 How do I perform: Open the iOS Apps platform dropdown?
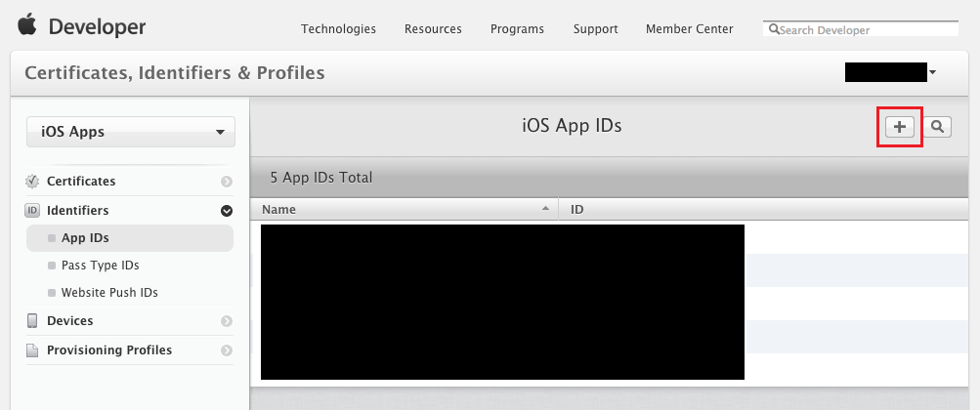coord(131,132)
